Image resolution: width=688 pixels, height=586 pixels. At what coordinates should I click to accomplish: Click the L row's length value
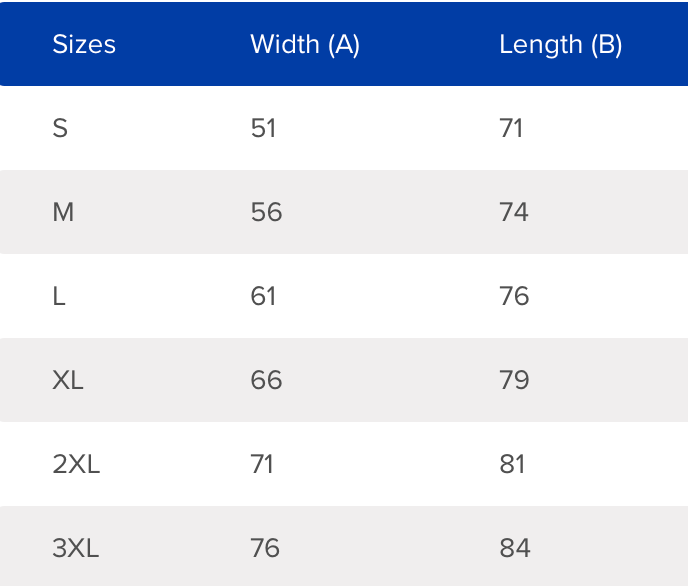tap(514, 296)
